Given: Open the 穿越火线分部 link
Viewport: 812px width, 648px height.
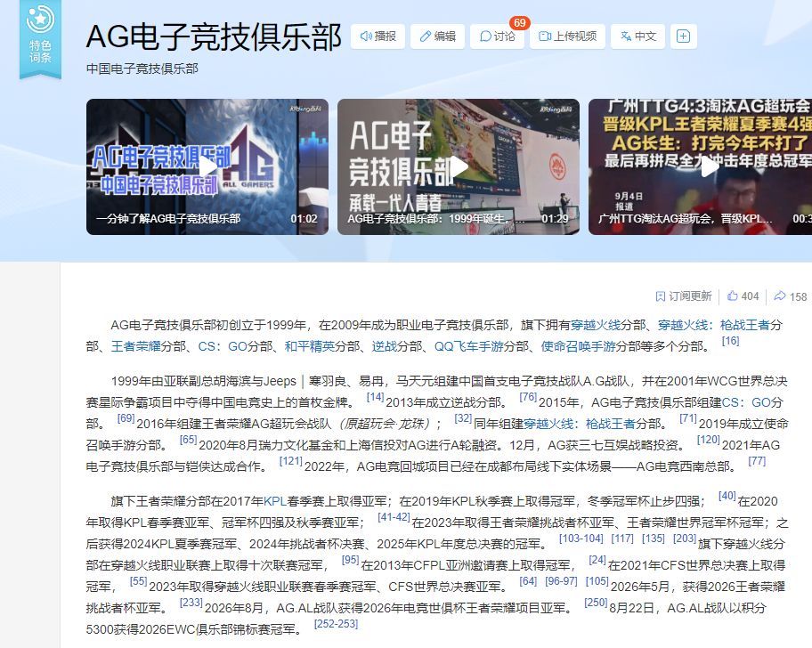Looking at the screenshot, I should tap(596, 325).
